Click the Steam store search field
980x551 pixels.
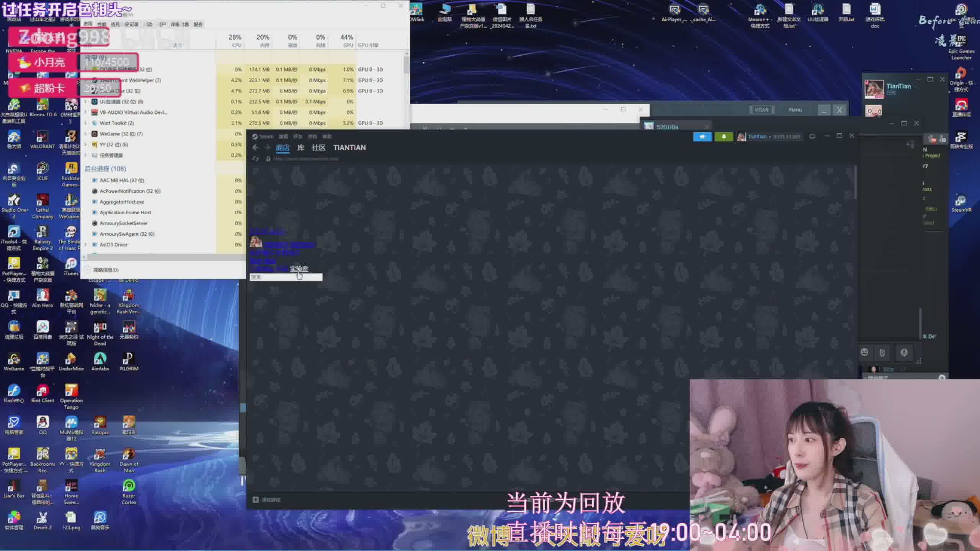coord(286,277)
